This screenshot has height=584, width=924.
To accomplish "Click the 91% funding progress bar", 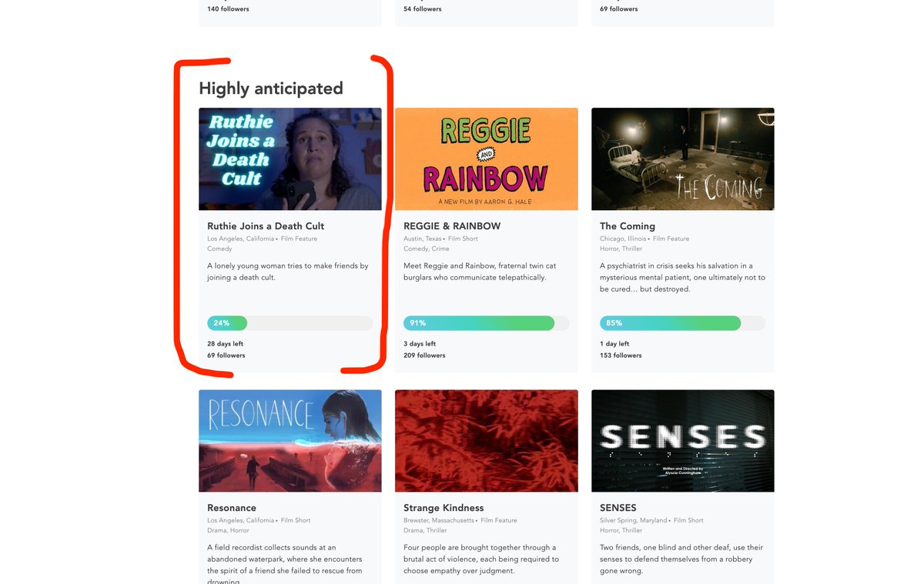I will [487, 323].
